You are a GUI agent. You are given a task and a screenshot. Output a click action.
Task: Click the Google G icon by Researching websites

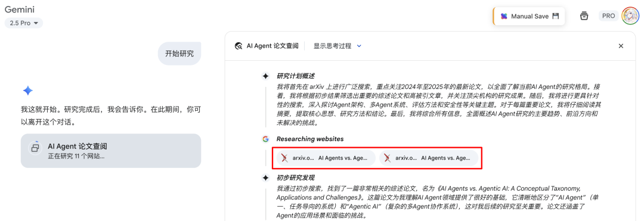[265, 139]
